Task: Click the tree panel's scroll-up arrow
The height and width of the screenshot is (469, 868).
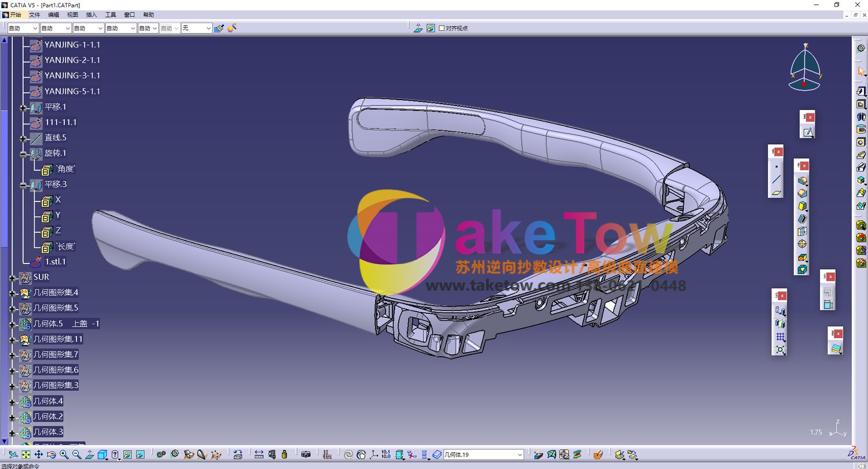Action: (4, 41)
